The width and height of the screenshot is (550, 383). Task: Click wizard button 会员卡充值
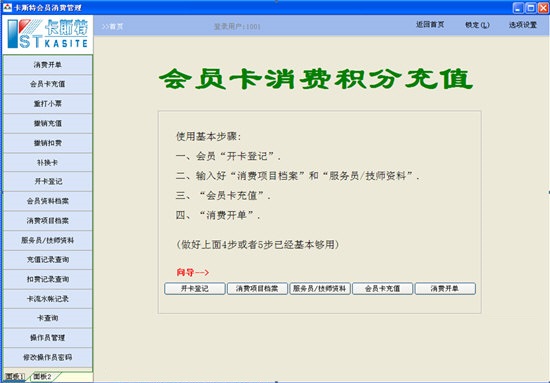pos(382,289)
